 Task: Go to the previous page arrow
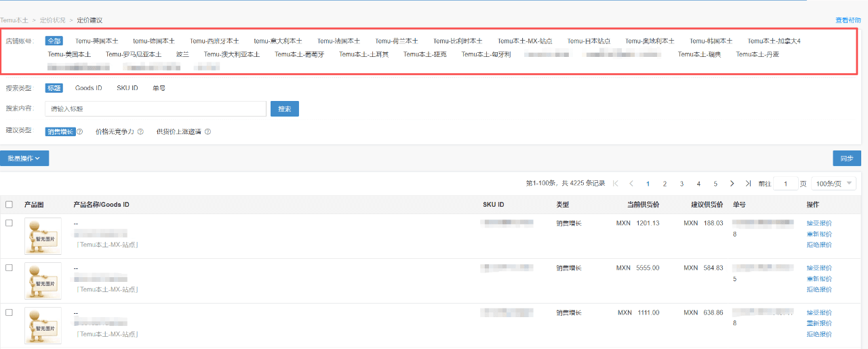(631, 184)
